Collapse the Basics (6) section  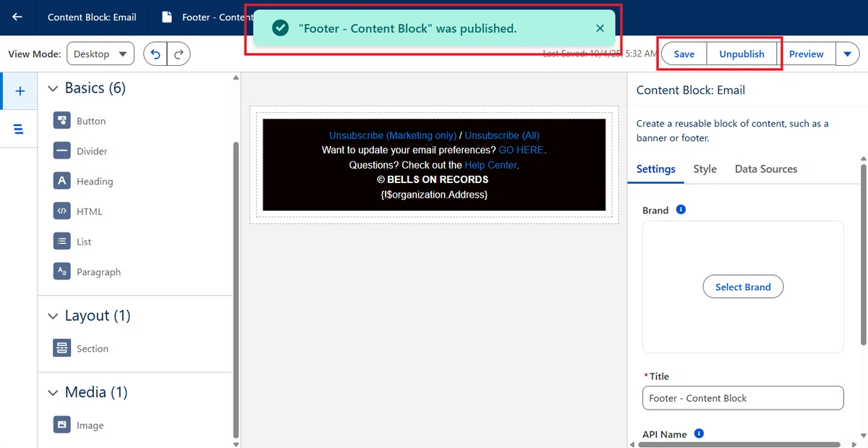[53, 88]
